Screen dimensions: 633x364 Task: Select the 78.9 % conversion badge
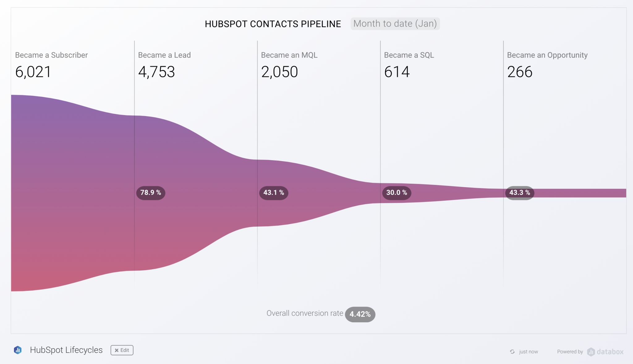coord(151,193)
